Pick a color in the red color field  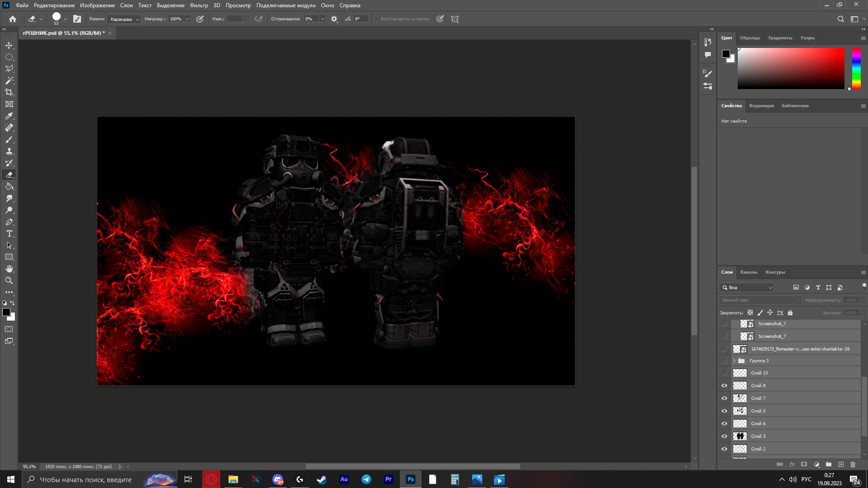(x=791, y=68)
